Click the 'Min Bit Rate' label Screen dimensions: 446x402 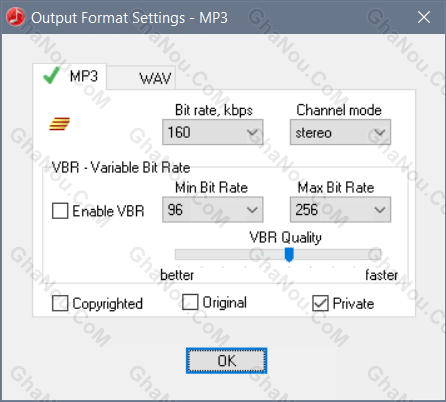pyautogui.click(x=211, y=188)
